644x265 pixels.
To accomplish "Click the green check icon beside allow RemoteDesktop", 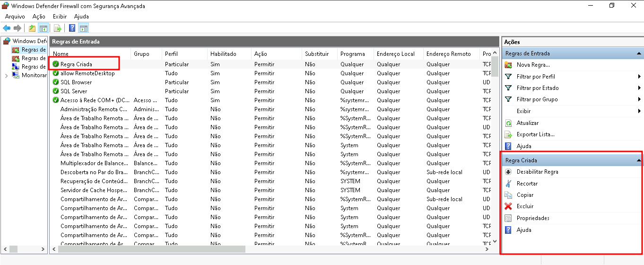I will pyautogui.click(x=56, y=73).
